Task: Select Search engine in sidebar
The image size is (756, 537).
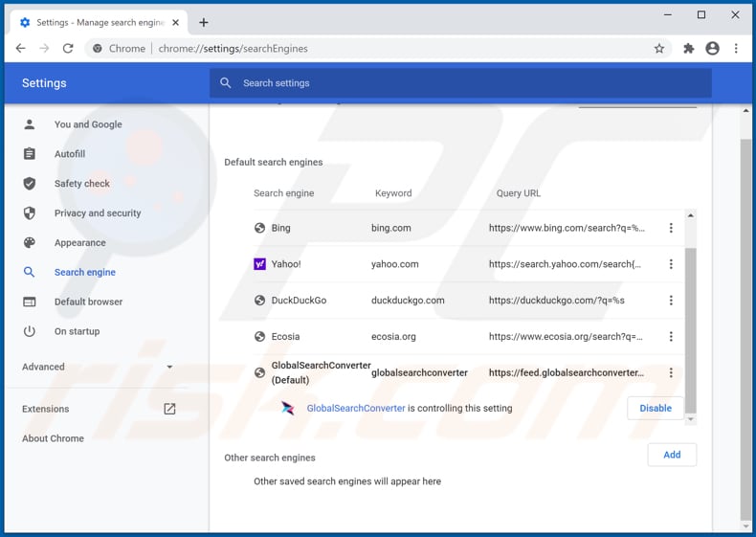Action: (85, 272)
